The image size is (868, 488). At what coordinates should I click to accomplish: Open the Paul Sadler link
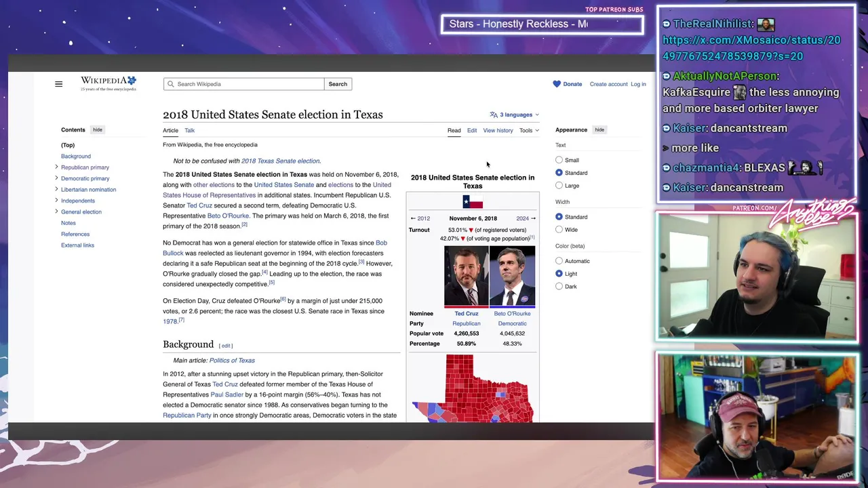226,394
